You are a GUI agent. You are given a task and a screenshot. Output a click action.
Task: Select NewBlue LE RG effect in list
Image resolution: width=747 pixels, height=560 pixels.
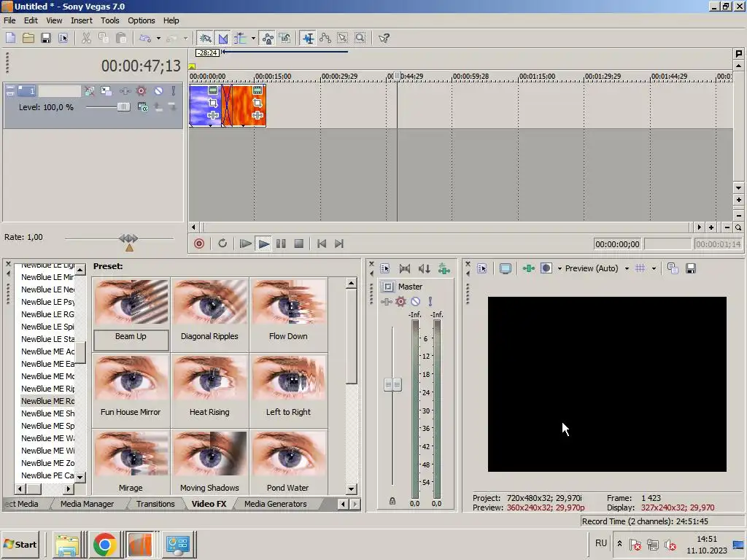(47, 314)
